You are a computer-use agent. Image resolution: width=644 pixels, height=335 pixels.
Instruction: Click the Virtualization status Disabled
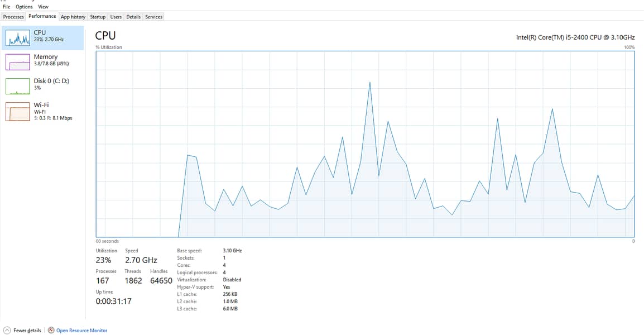point(232,280)
